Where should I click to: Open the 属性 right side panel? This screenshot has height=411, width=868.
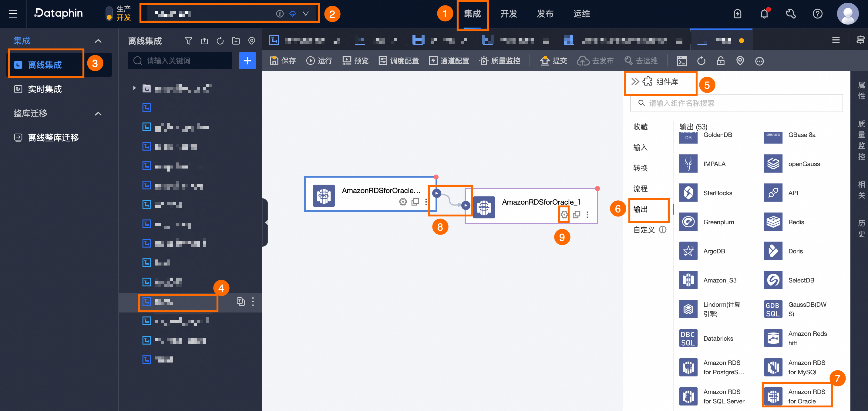click(861, 91)
